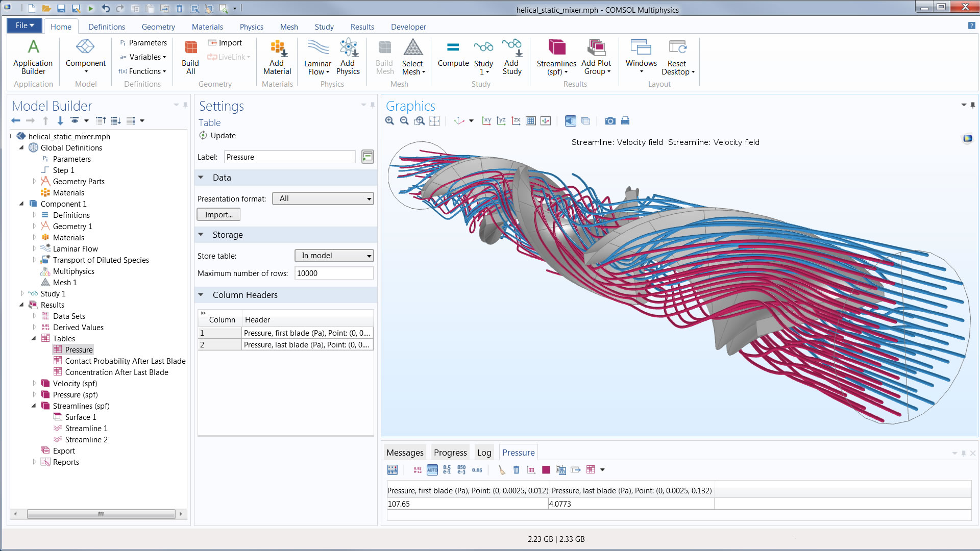The height and width of the screenshot is (551, 980).
Task: Toggle axis orientation display icon
Action: coord(546,121)
